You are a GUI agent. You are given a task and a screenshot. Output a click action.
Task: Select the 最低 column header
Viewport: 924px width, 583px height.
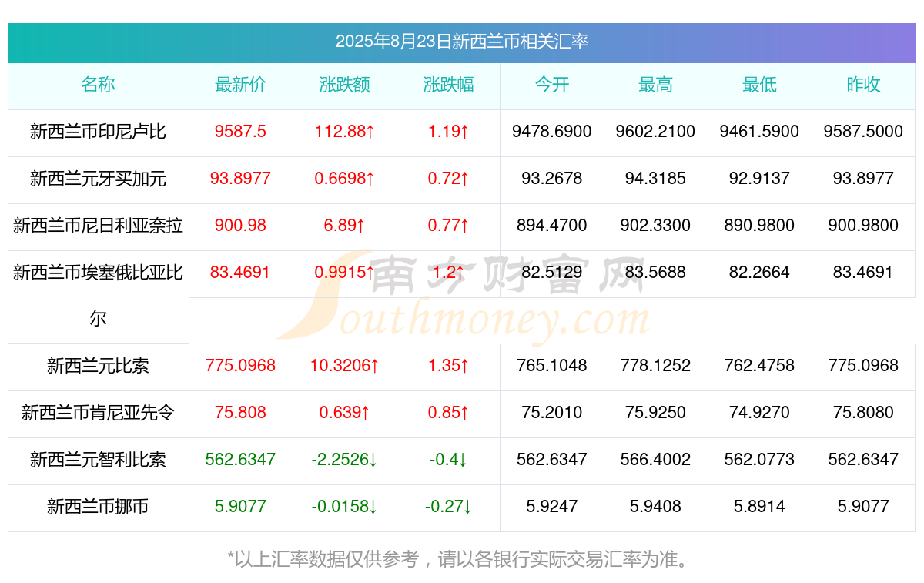(x=760, y=85)
